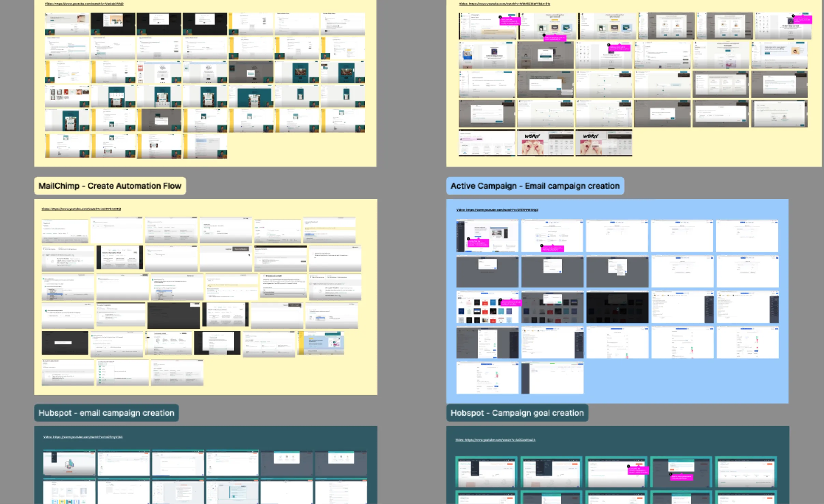Select the fully black thumbnail in Active Campaign section
Screen dimensions: 824x504
click(617, 307)
